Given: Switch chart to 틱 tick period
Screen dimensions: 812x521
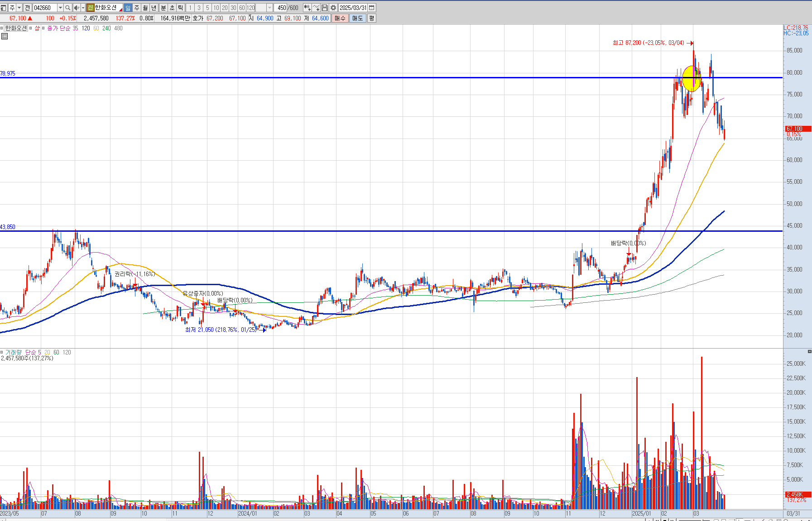Looking at the screenshot, I should 181,8.
